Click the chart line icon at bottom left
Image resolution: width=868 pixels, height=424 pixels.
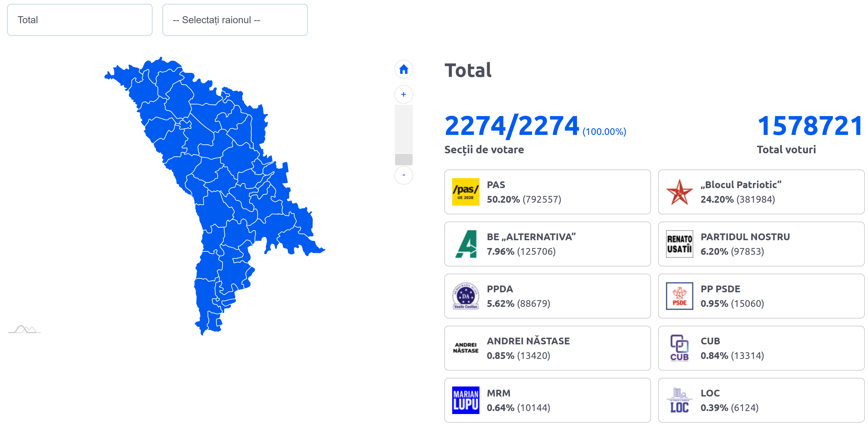click(24, 329)
